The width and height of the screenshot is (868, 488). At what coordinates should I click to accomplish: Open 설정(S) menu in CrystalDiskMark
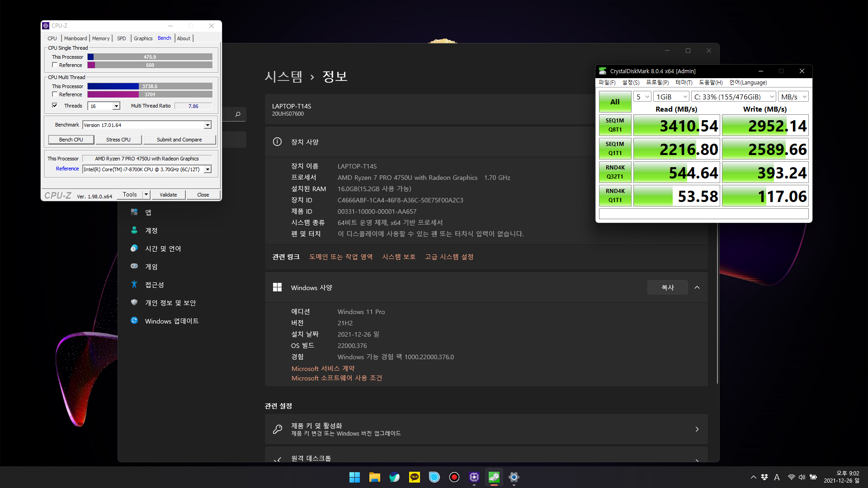(631, 83)
